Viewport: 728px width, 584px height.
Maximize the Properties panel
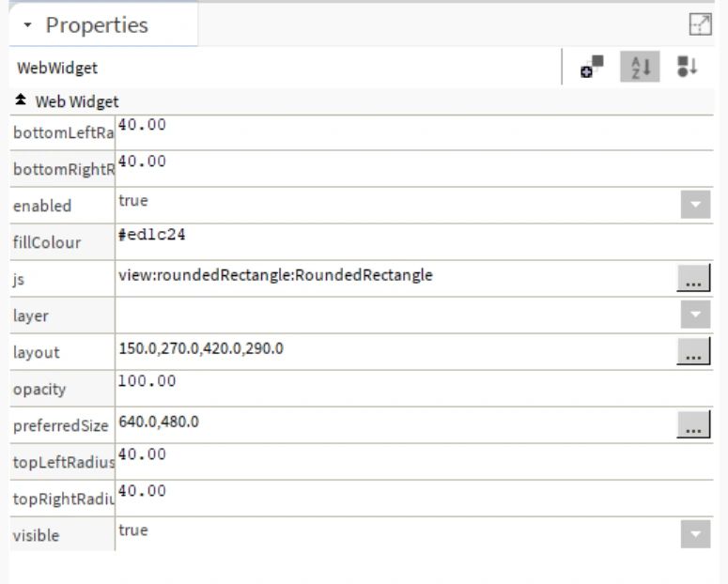(701, 25)
